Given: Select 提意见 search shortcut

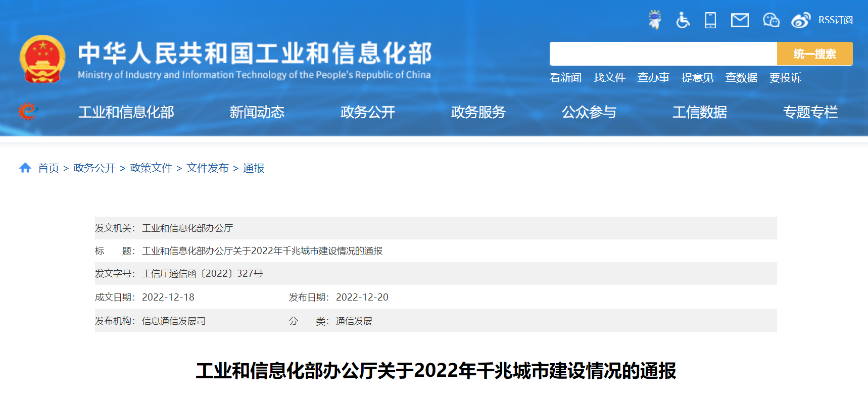Looking at the screenshot, I should 697,78.
